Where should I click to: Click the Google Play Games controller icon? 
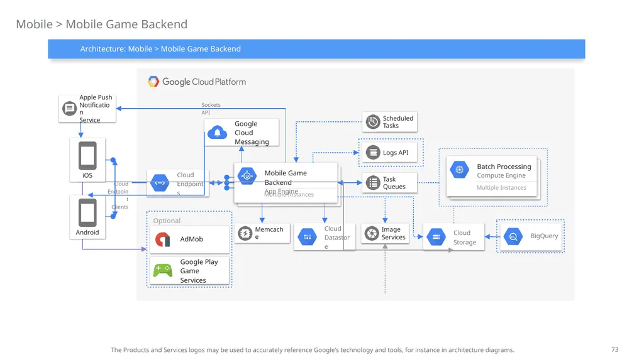(163, 270)
